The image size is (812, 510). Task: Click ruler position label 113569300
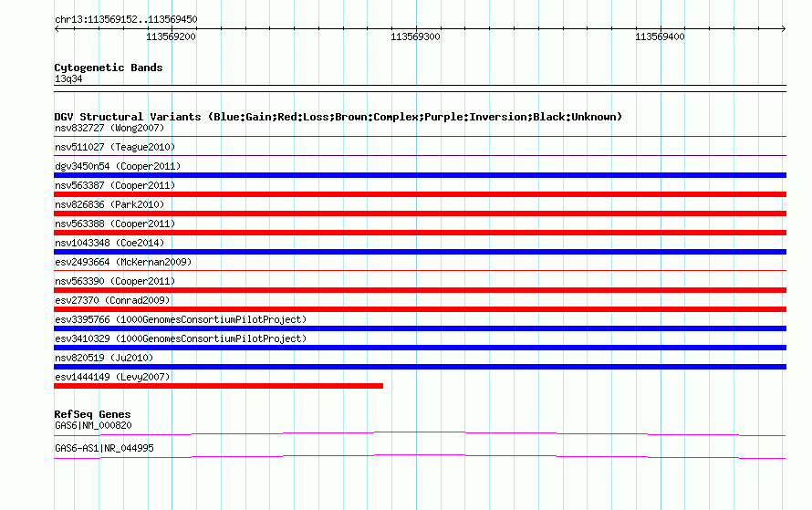click(x=415, y=36)
